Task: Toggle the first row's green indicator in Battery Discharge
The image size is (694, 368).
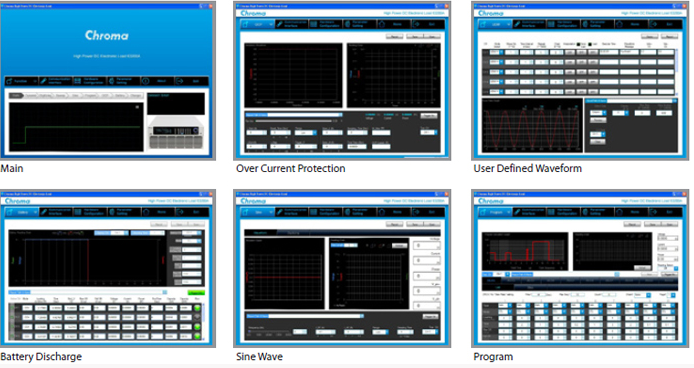Action: click(x=197, y=308)
